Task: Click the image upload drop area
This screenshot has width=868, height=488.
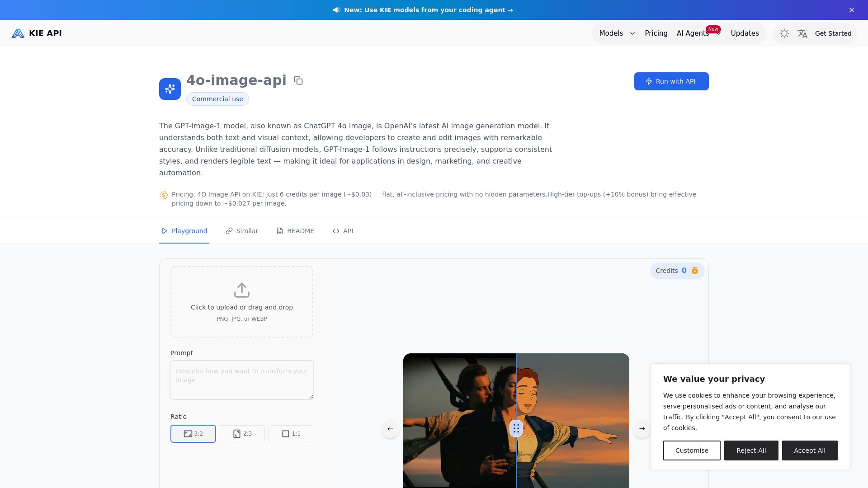Action: click(242, 302)
